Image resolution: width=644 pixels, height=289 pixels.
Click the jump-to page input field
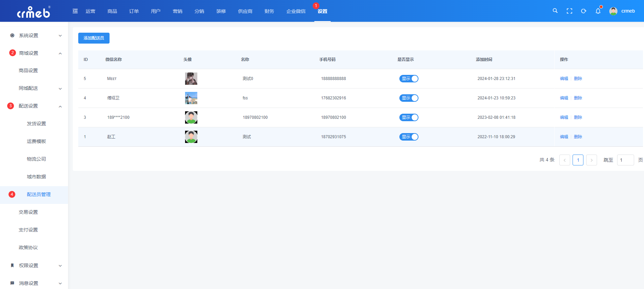[x=625, y=160]
